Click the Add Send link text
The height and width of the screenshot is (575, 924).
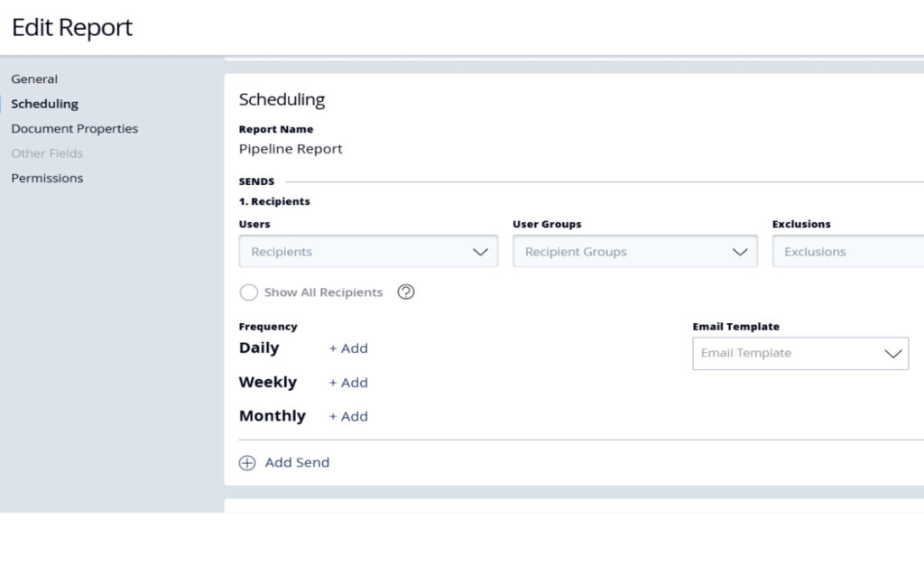[x=297, y=462]
